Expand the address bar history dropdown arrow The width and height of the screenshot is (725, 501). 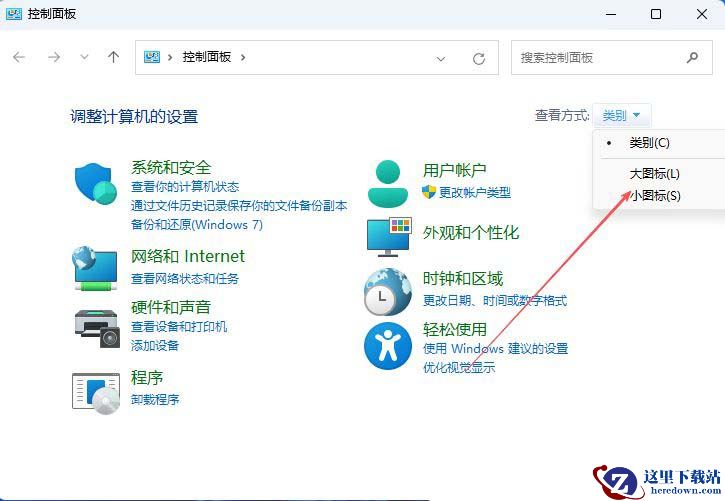point(441,58)
